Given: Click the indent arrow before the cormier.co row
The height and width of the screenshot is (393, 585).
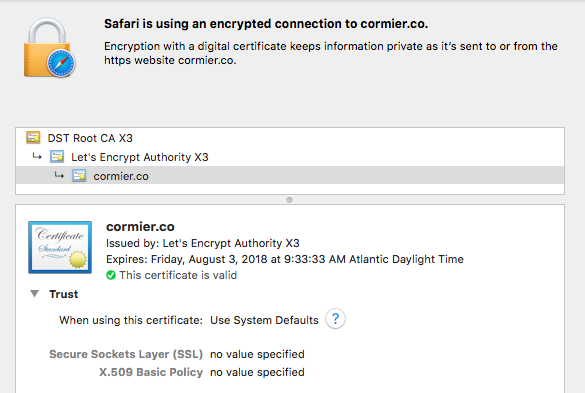Looking at the screenshot, I should coord(59,175).
